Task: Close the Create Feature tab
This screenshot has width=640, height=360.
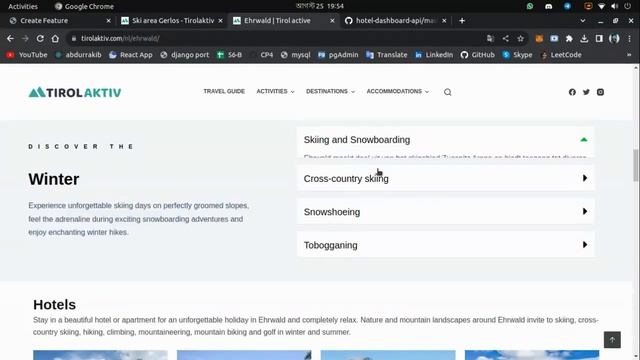Action: (108, 20)
